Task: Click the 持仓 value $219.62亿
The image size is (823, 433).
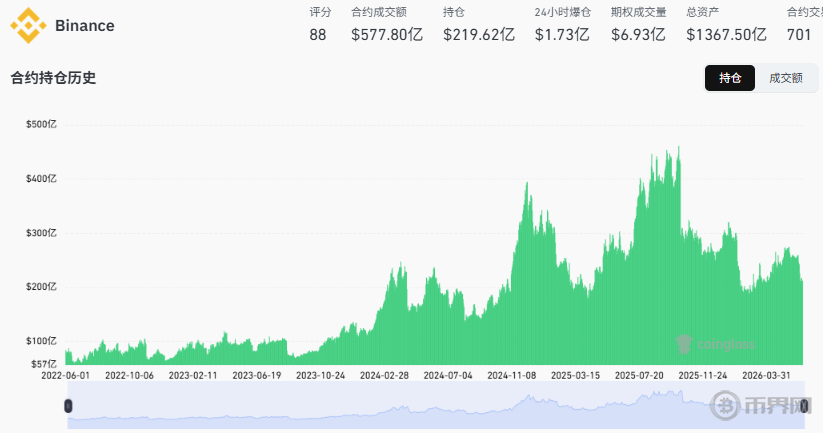Action: click(x=479, y=35)
